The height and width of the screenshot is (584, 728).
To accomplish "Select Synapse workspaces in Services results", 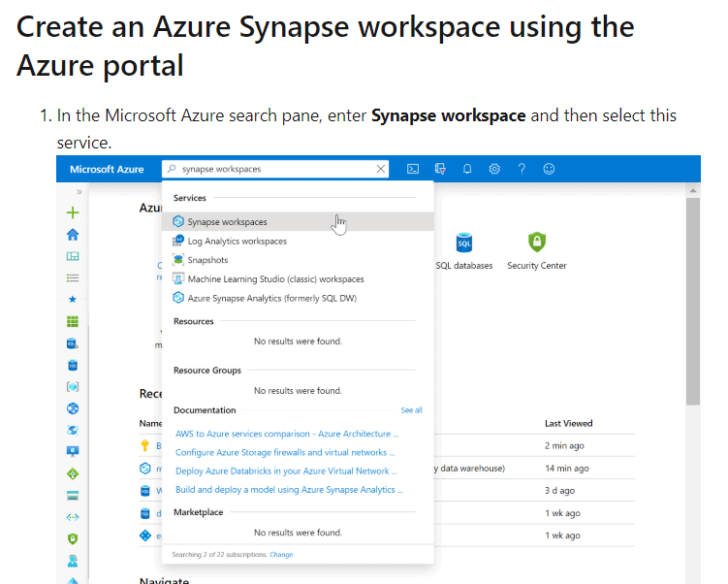I will tap(298, 221).
